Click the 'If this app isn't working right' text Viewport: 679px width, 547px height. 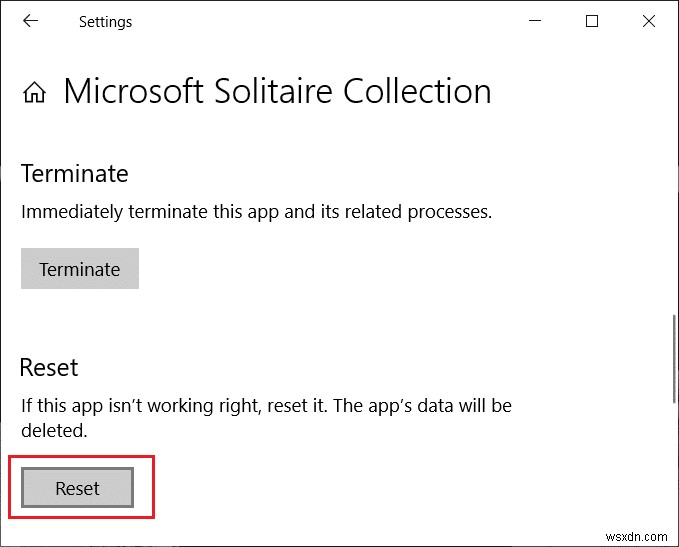coord(266,418)
